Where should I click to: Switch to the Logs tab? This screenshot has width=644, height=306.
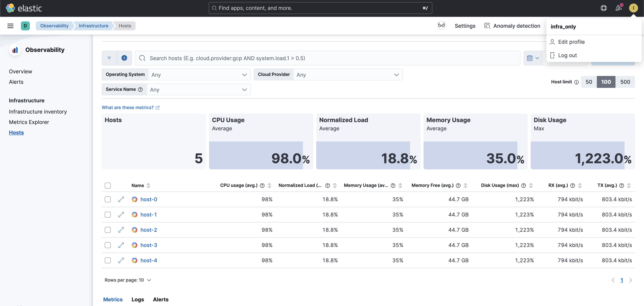pyautogui.click(x=138, y=299)
